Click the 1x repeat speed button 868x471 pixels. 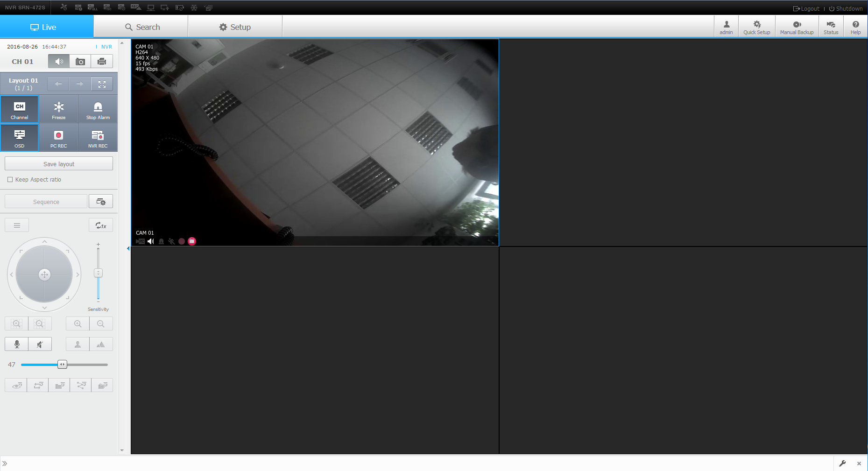[101, 225]
